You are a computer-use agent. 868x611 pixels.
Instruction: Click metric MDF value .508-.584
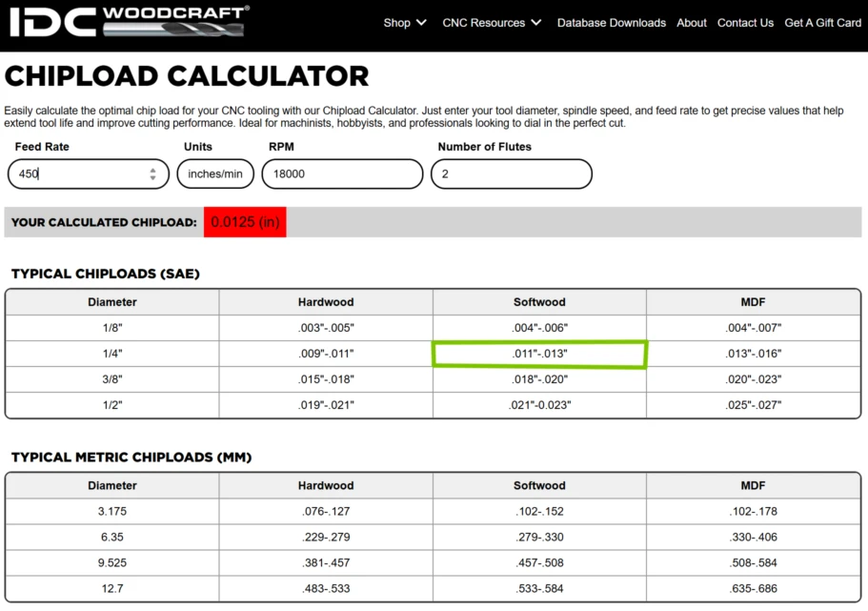[x=754, y=562]
